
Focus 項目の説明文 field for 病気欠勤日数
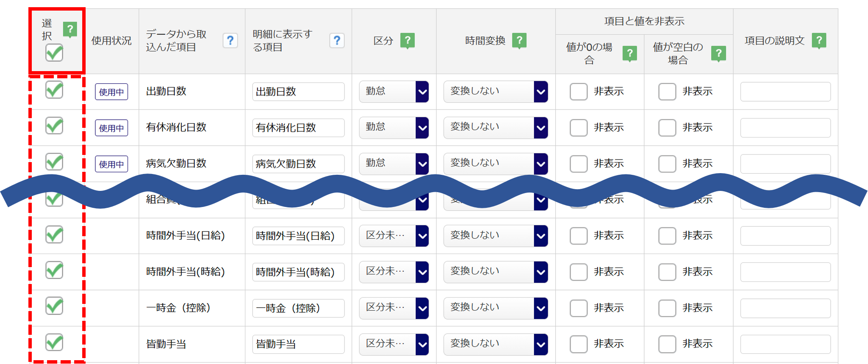point(785,163)
